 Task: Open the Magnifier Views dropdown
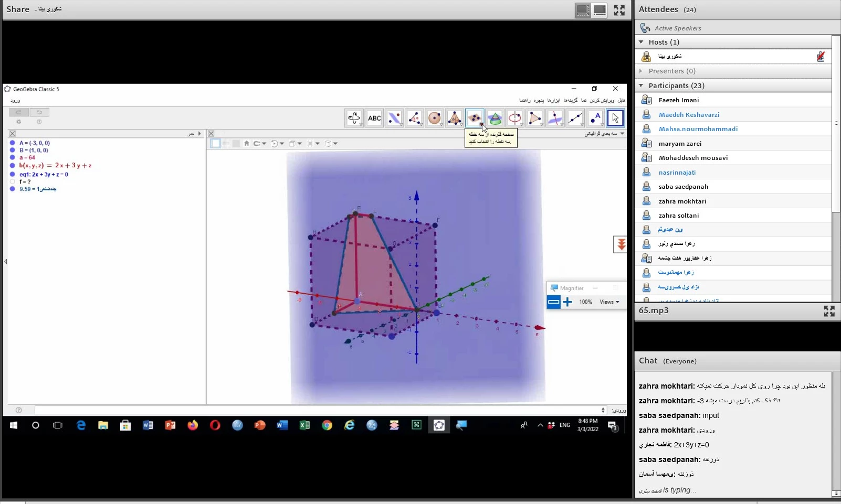[609, 302]
